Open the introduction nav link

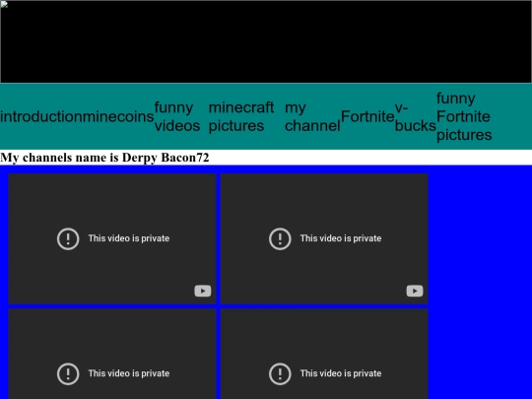pyautogui.click(x=41, y=116)
